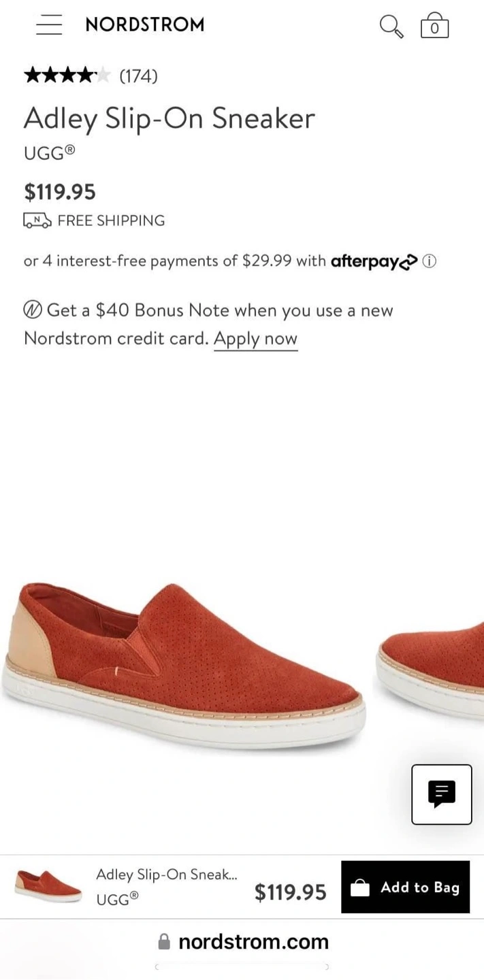Viewport: 484px width, 980px height.
Task: Open the shopping bag icon
Action: click(434, 25)
